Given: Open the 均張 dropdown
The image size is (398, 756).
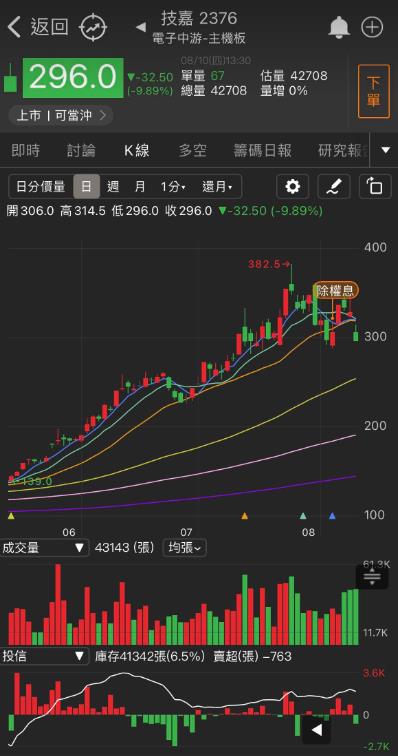Looking at the screenshot, I should click(185, 547).
